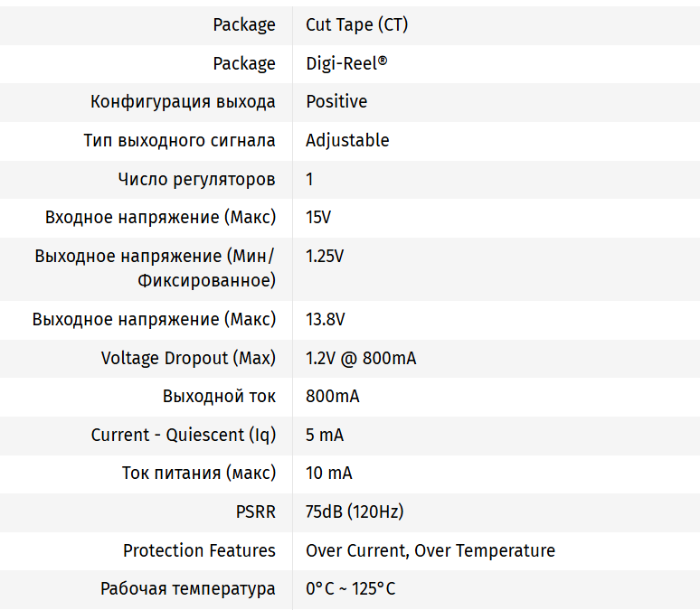The width and height of the screenshot is (700, 610).
Task: Select the "Positive" value cell
Action: point(336,102)
